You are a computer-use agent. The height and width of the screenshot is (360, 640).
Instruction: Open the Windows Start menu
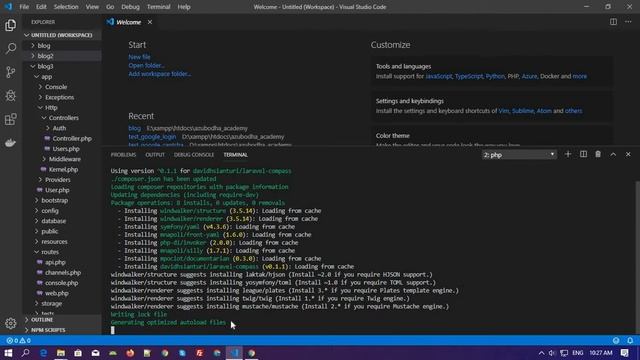click(8, 353)
